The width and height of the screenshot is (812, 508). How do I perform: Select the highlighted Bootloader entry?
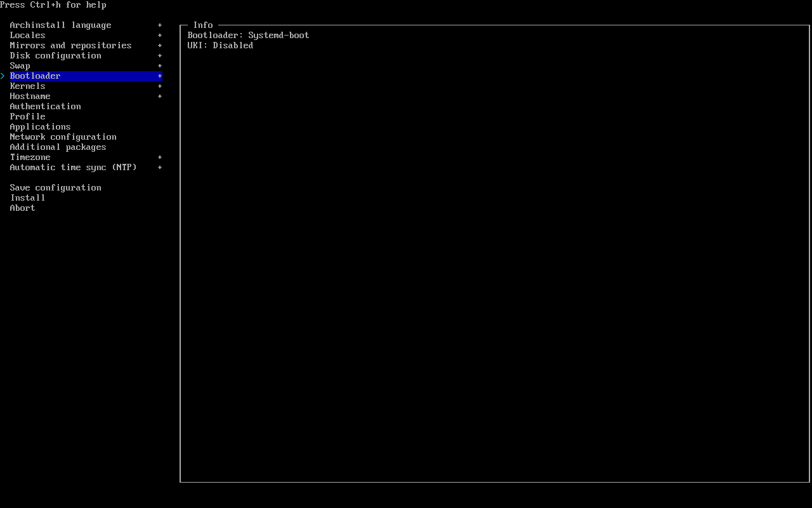pyautogui.click(x=35, y=76)
